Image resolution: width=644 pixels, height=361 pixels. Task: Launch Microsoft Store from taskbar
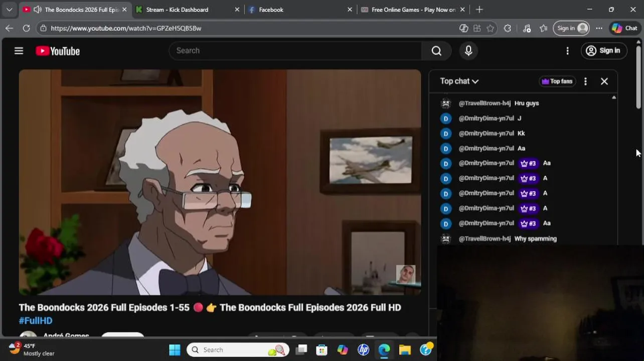tap(321, 349)
